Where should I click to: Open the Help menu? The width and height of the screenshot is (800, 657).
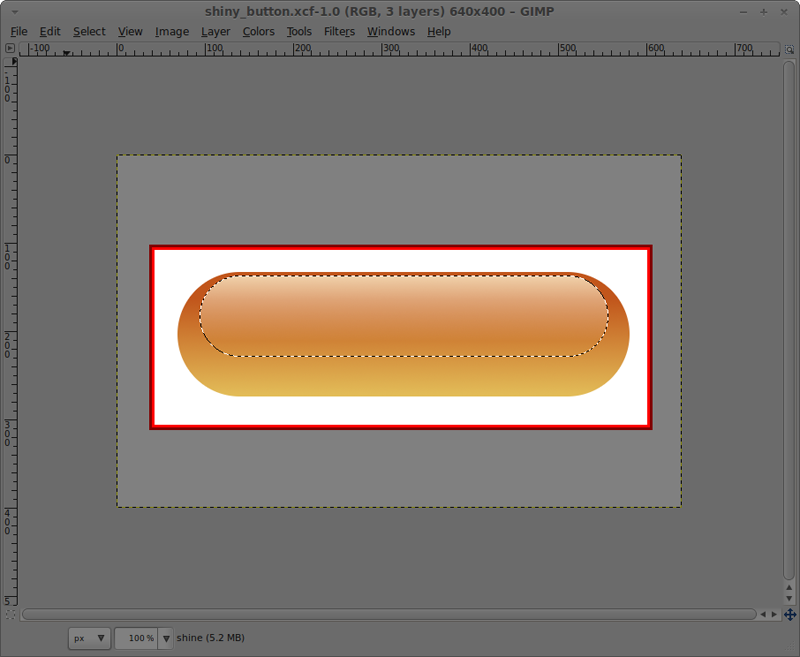[438, 31]
